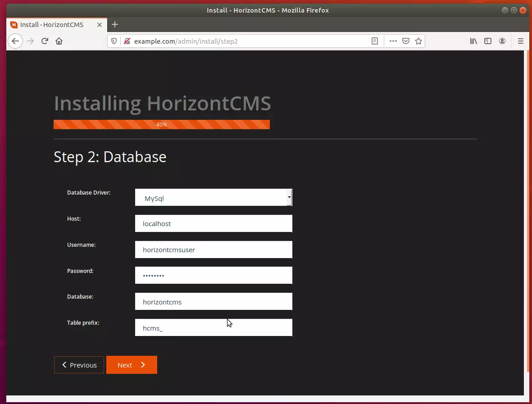Open a new tab with plus button
The height and width of the screenshot is (404, 532).
click(x=115, y=24)
